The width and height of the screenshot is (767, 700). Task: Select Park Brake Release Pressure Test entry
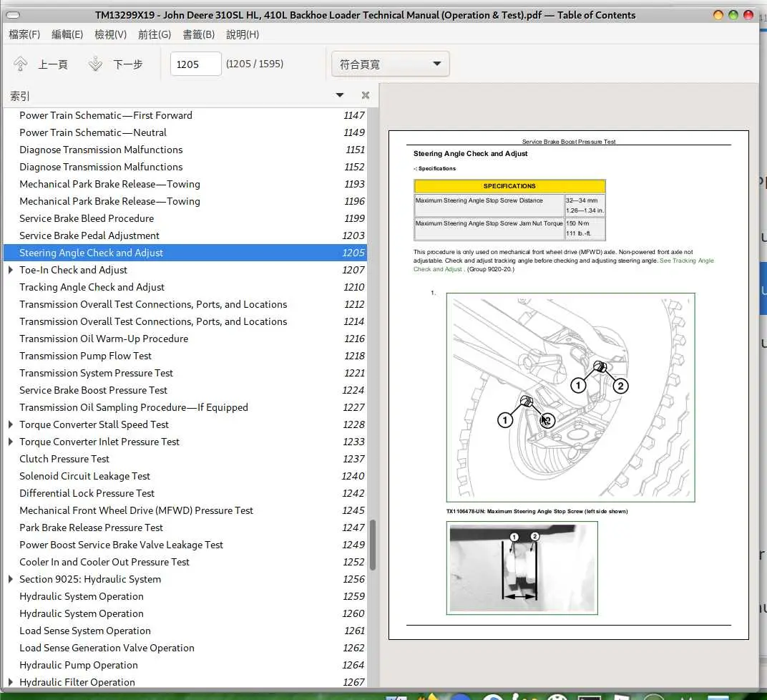(x=185, y=528)
